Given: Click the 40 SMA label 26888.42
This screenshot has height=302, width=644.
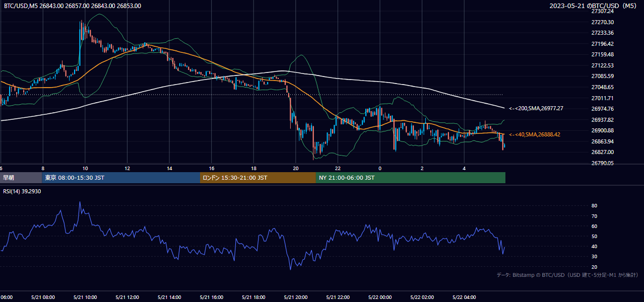Looking at the screenshot, I should 535,134.
